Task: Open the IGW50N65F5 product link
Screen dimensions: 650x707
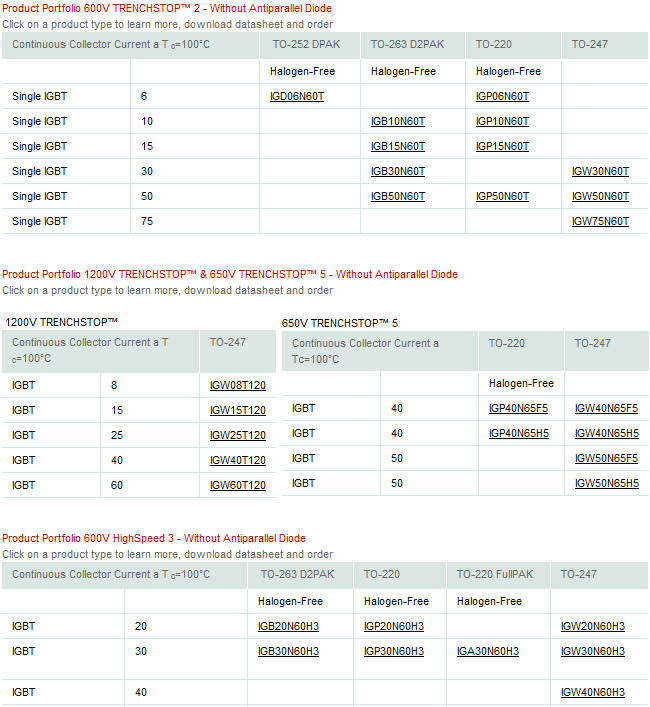Action: click(606, 458)
